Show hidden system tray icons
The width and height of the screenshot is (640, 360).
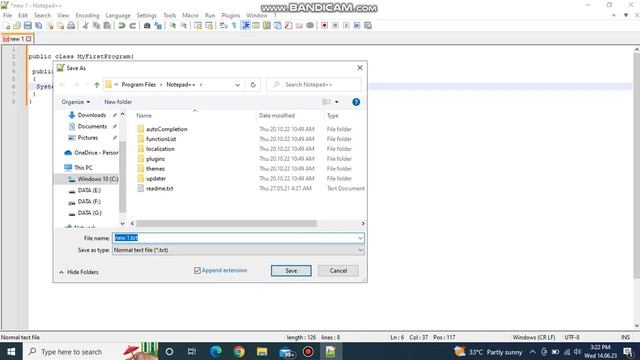[532, 351]
